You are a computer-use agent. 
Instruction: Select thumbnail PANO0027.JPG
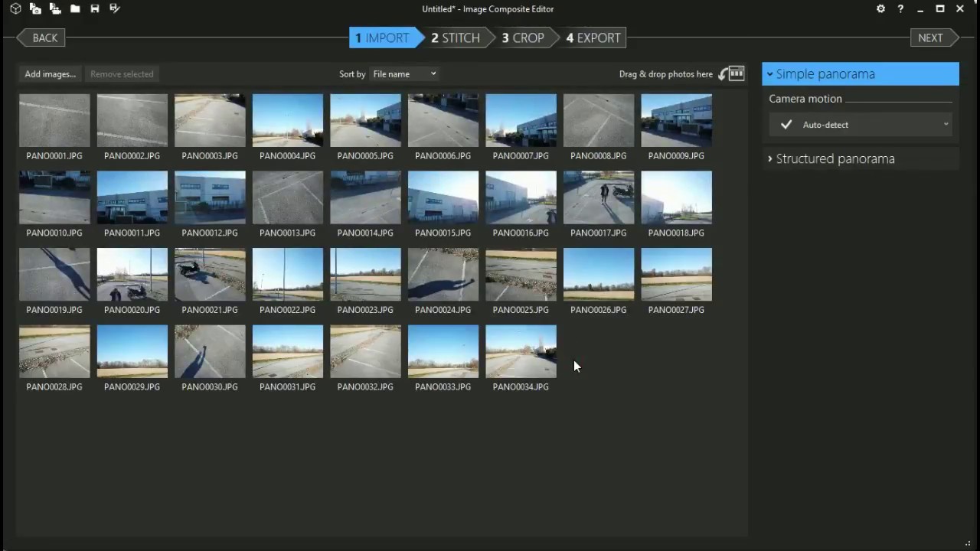[676, 274]
